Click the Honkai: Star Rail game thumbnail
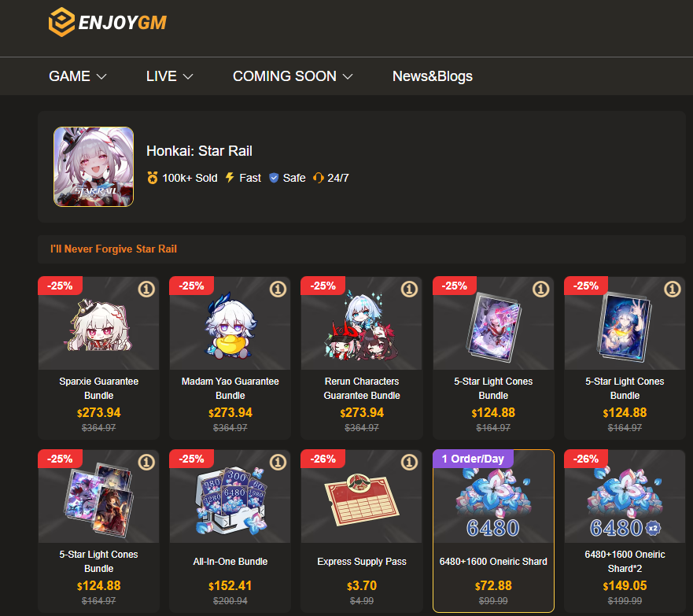This screenshot has width=693, height=616. tap(94, 167)
